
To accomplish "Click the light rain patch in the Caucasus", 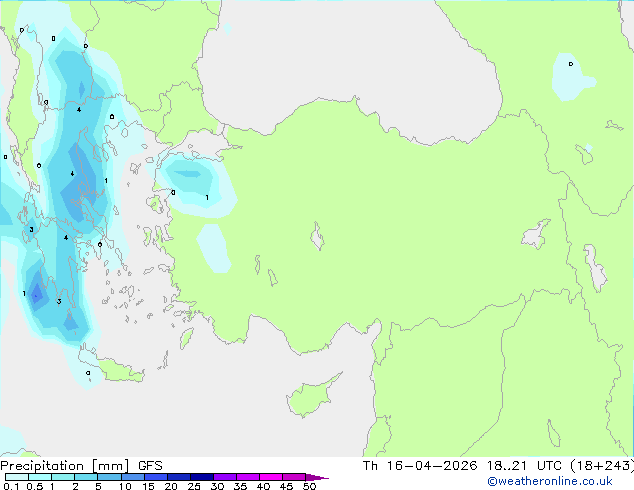I will point(571,78).
